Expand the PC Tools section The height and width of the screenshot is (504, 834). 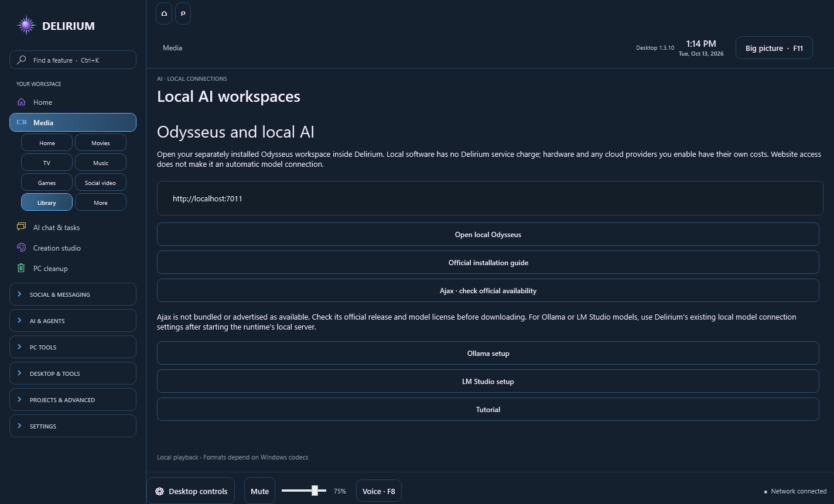(73, 347)
